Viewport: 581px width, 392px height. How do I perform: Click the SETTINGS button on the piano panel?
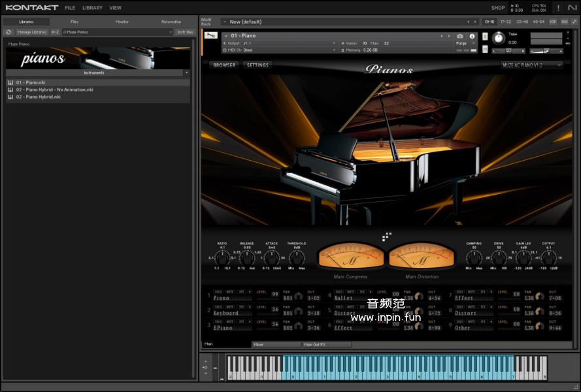(x=257, y=65)
